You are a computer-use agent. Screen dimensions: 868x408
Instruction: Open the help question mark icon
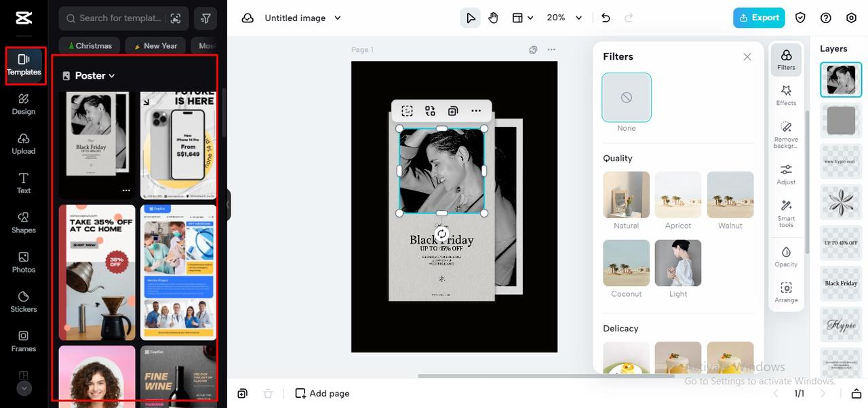[826, 18]
